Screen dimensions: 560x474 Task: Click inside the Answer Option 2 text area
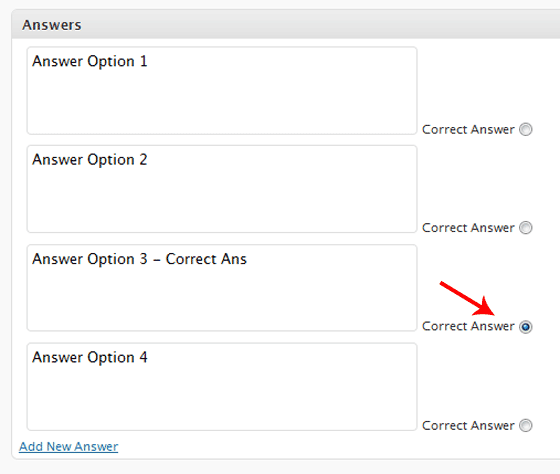pos(222,189)
